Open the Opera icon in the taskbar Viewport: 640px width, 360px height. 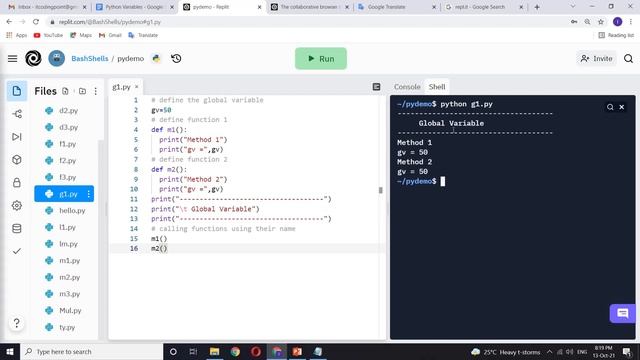pyautogui.click(x=256, y=351)
